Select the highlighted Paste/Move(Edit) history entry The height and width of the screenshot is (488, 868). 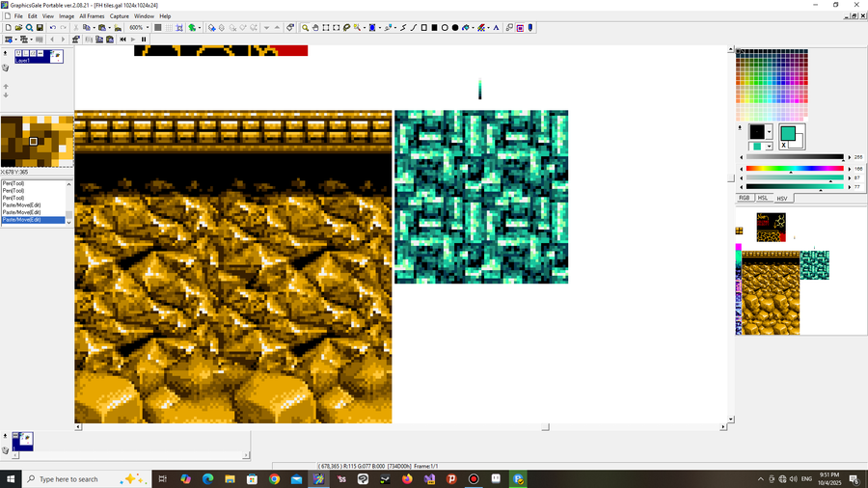[x=33, y=220]
